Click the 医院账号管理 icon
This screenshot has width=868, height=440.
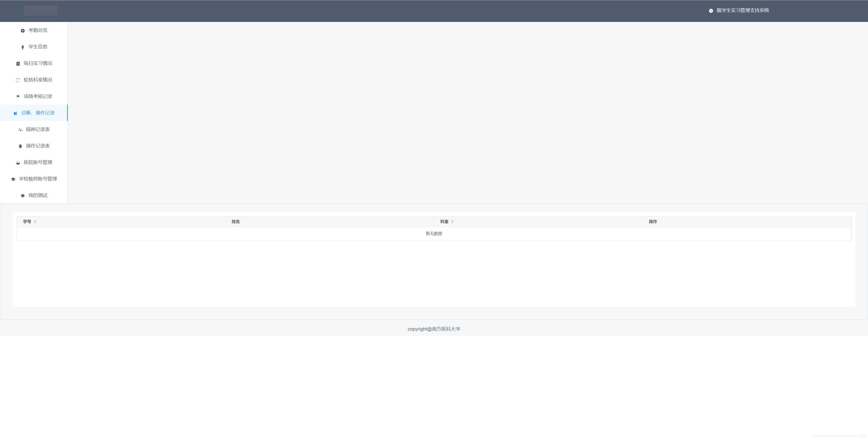(18, 163)
